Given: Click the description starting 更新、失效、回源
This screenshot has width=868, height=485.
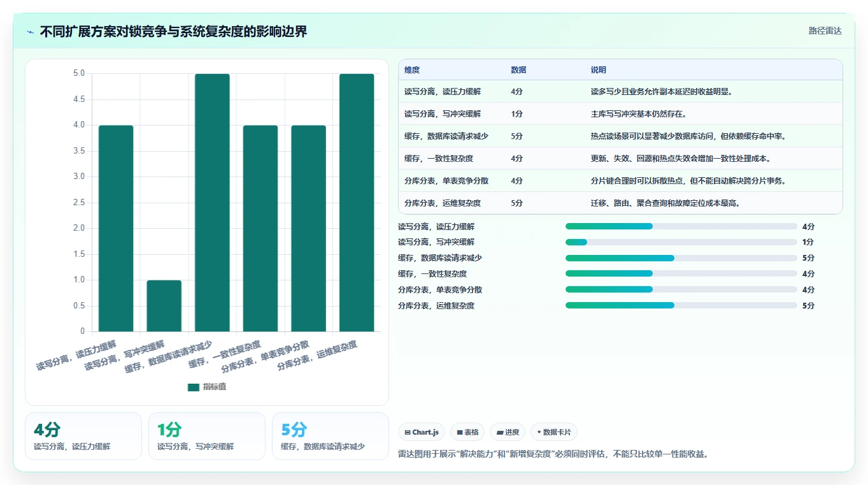Looking at the screenshot, I should (681, 159).
